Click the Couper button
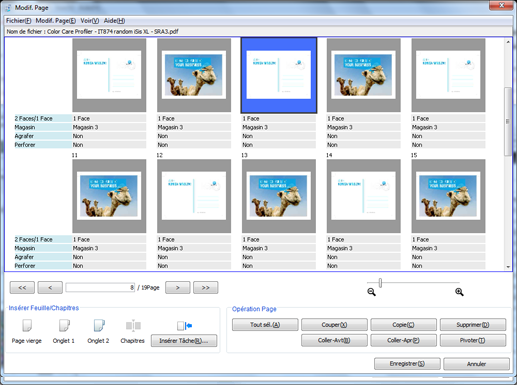The image size is (517, 385). point(334,325)
